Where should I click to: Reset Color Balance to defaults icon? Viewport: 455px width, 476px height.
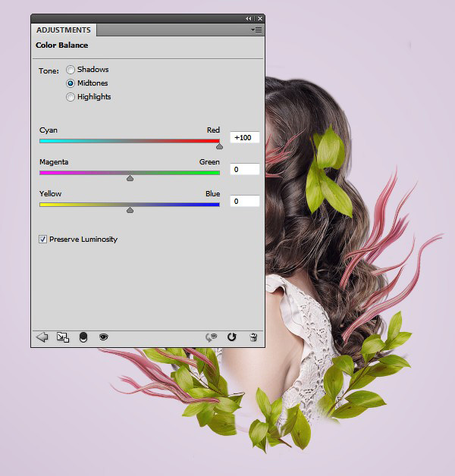[232, 337]
